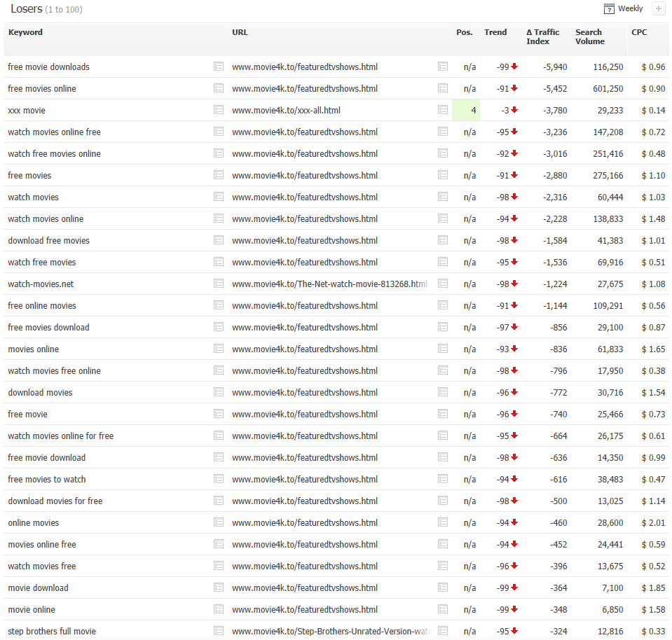Open keyword details icon for 'watch movies online free'
This screenshot has height=640, width=672.
[219, 132]
